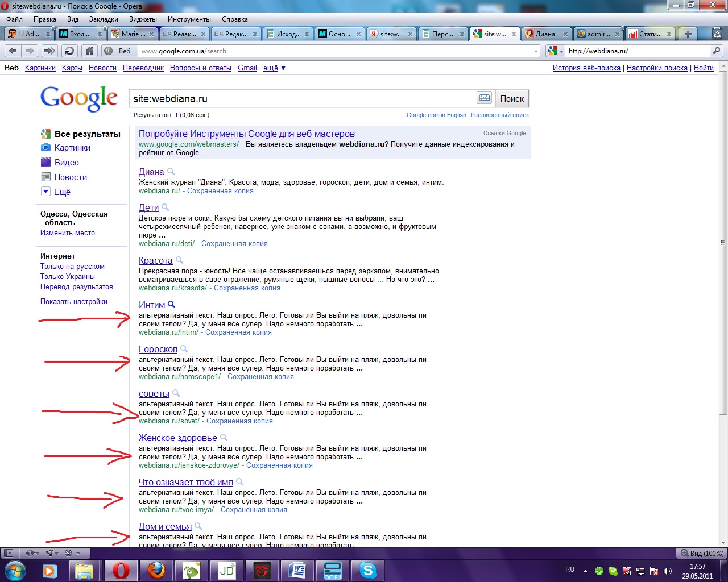This screenshot has width=728, height=582.
Task: Click the magnifier search icon in Opera search field
Action: point(717,51)
